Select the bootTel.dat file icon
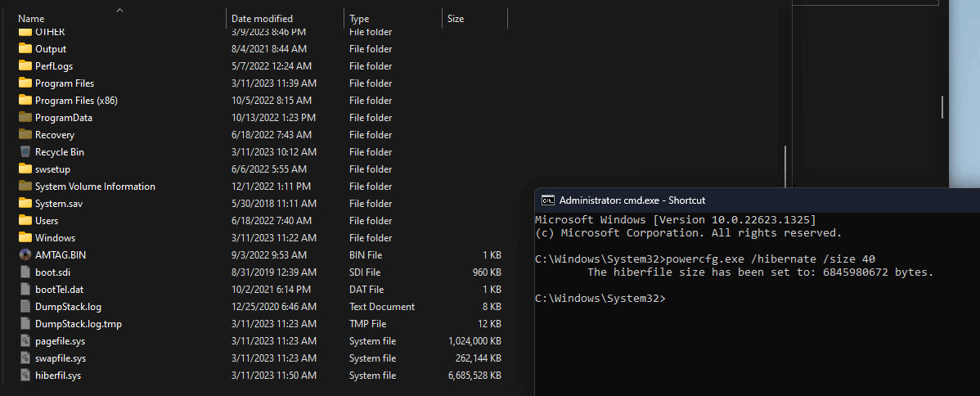Screen dimensions: 980x396 tap(25, 289)
